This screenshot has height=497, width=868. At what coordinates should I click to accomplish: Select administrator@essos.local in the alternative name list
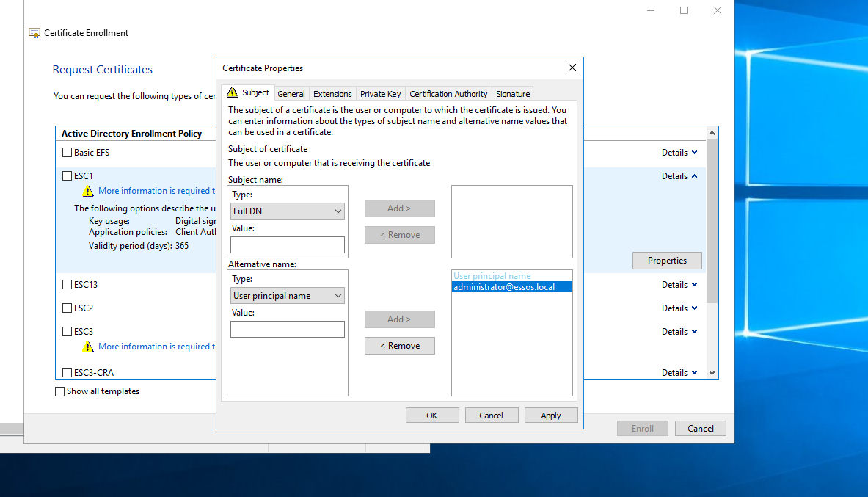pyautogui.click(x=512, y=287)
